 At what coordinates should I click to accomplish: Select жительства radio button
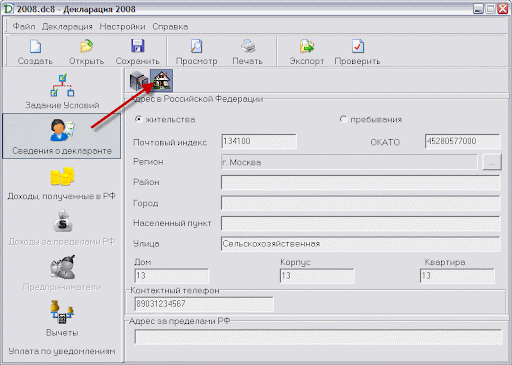(x=138, y=119)
